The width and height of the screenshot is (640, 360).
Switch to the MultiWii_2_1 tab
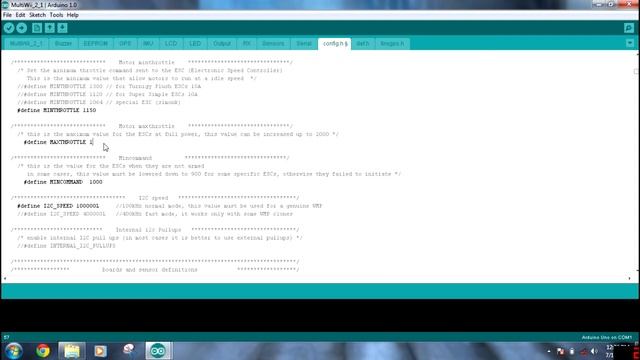click(26, 44)
